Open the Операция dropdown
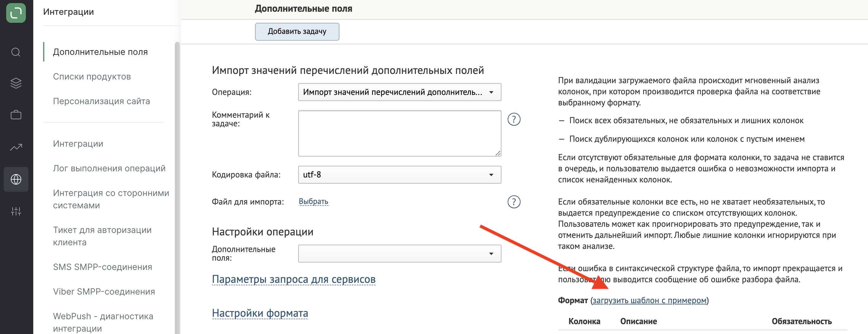 (400, 92)
